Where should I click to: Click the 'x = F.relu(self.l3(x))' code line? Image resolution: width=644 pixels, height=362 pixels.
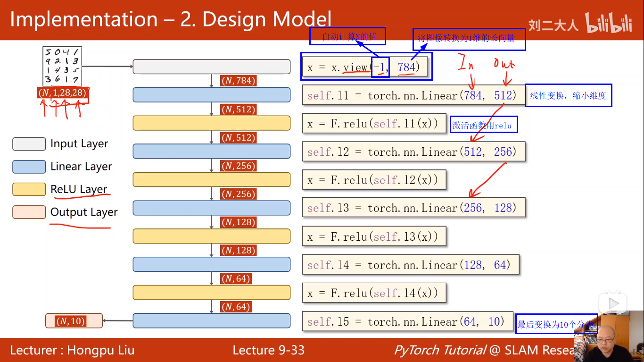(373, 236)
